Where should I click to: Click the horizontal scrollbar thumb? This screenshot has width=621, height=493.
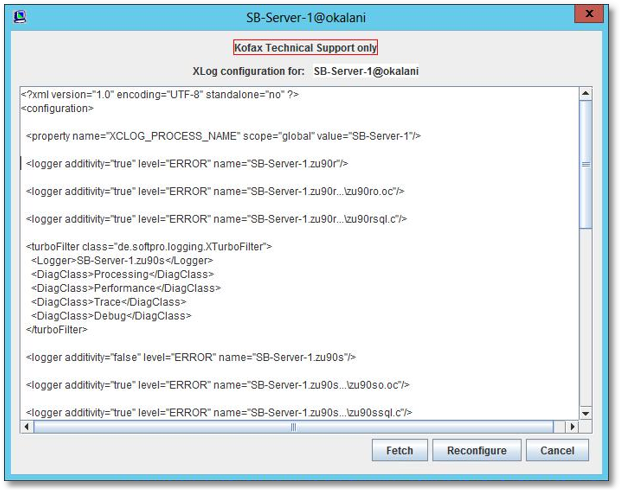tap(292, 426)
